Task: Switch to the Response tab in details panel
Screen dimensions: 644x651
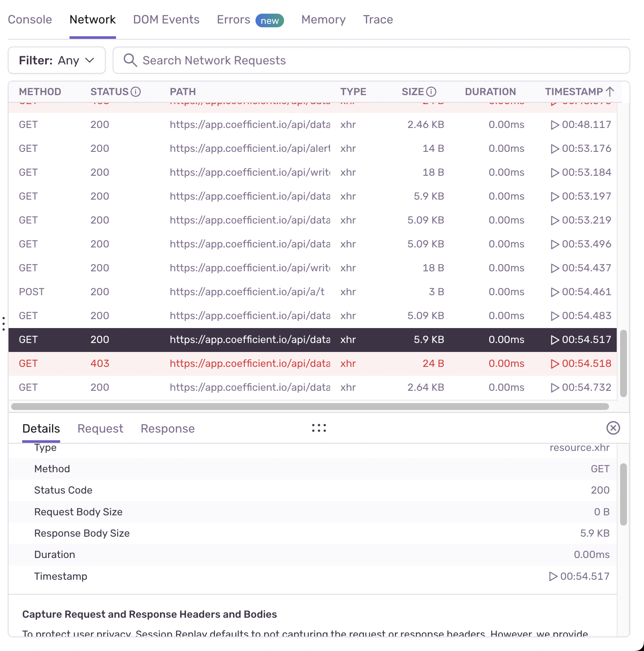Action: [167, 428]
